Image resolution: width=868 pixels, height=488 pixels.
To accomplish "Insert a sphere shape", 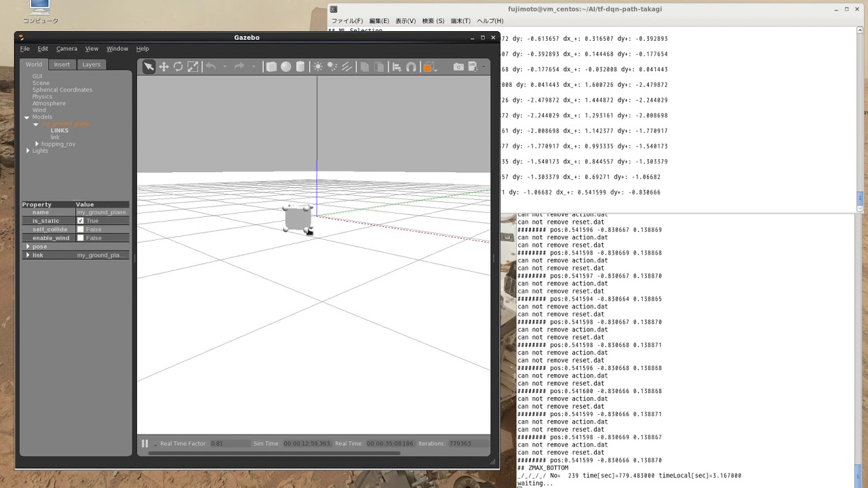I will click(x=286, y=66).
